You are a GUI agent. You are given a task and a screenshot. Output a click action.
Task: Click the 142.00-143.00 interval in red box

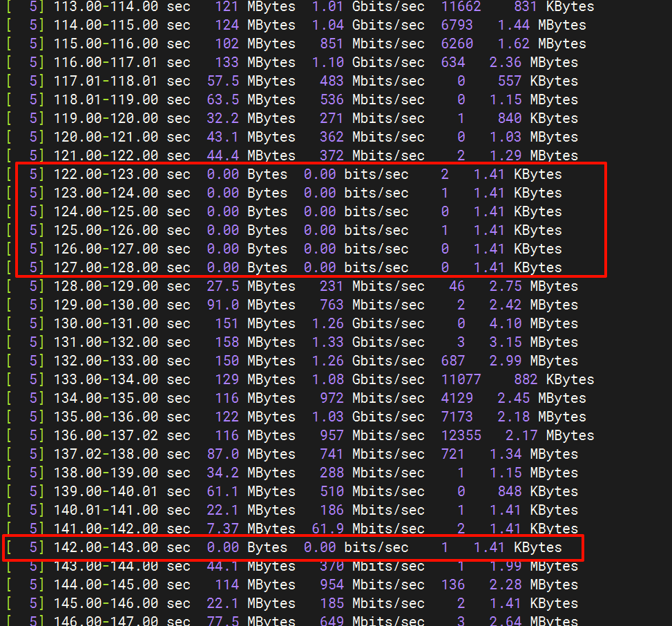pos(106,548)
